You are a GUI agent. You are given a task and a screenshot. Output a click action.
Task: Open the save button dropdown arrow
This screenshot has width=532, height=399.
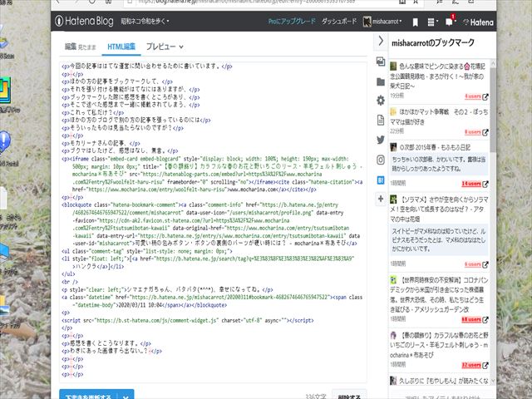126,396
